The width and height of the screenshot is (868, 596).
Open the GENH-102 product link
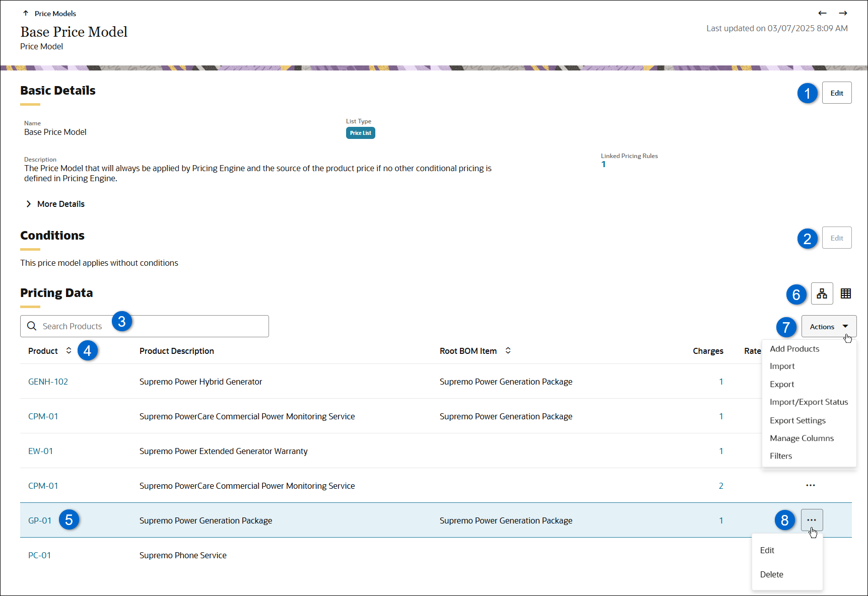[48, 381]
